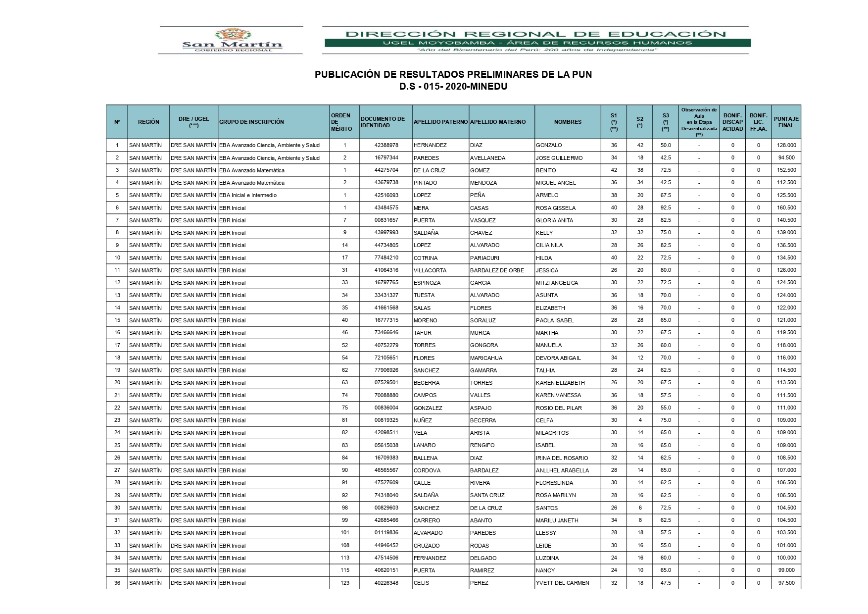Click the 'BONIF. LIC. FF.AA.' column header

click(758, 122)
